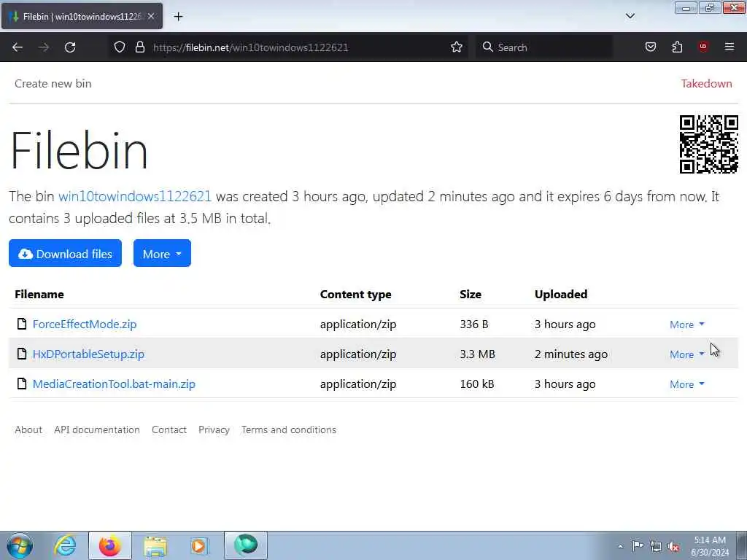Show hidden system tray icons
747x560 pixels.
(x=620, y=546)
